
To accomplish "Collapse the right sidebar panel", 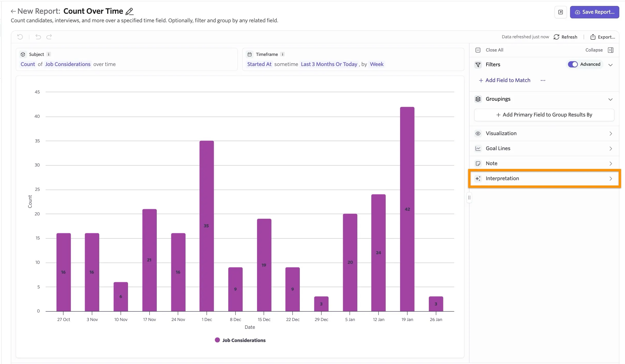I will pyautogui.click(x=599, y=50).
